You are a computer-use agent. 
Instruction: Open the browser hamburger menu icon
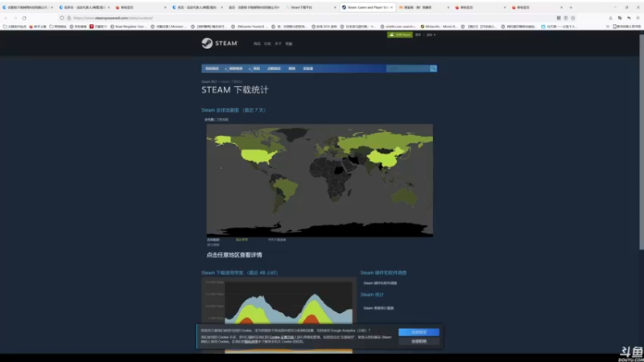coord(638,18)
